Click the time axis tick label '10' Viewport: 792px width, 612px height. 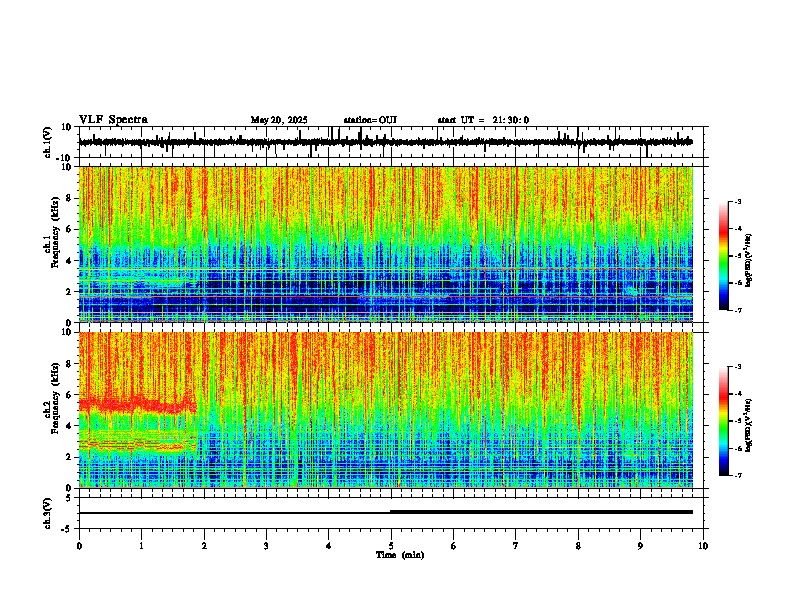703,546
